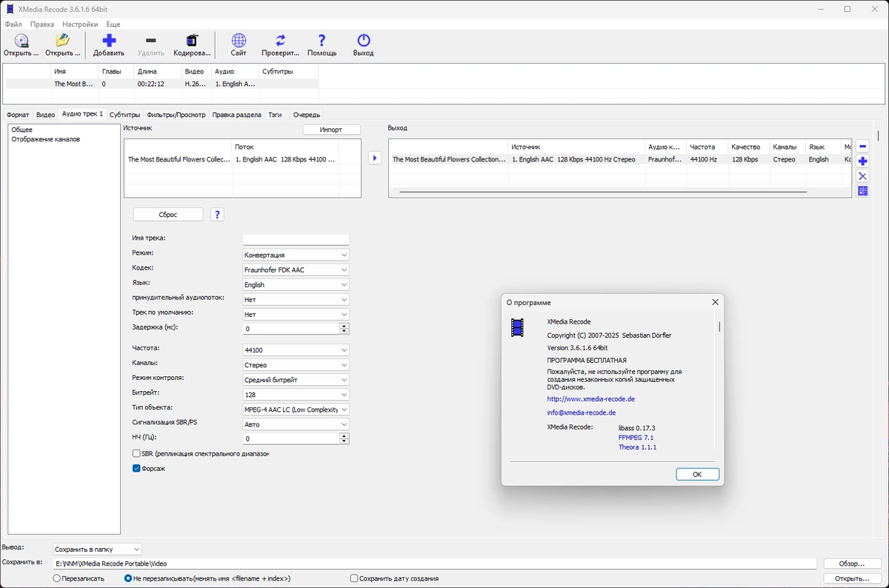
Task: Open the Язык dropdown
Action: coord(296,284)
